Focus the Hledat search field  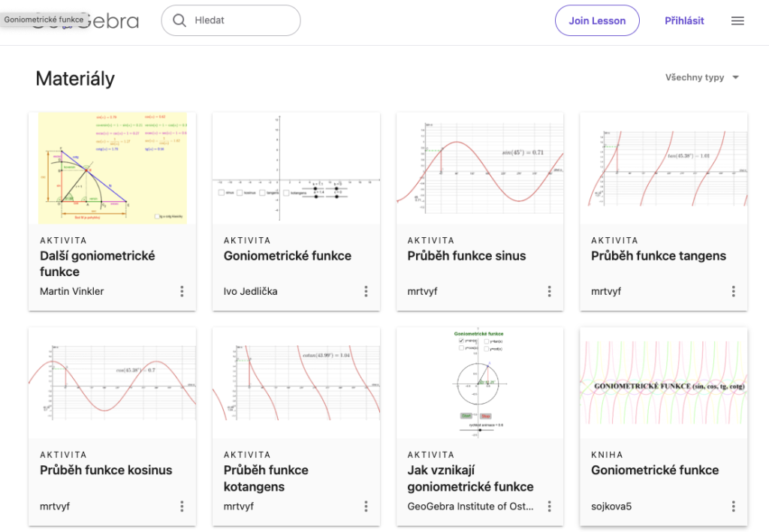(x=240, y=21)
